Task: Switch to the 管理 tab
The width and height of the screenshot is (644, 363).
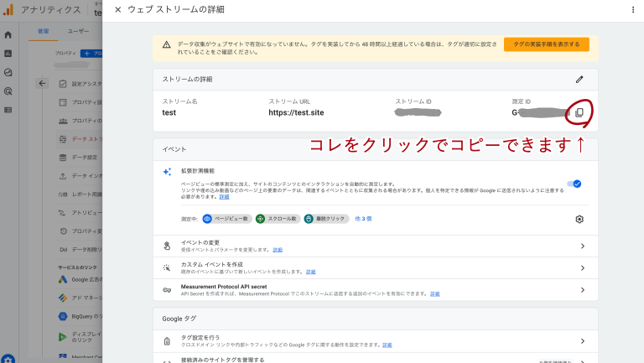Action: 43,31
